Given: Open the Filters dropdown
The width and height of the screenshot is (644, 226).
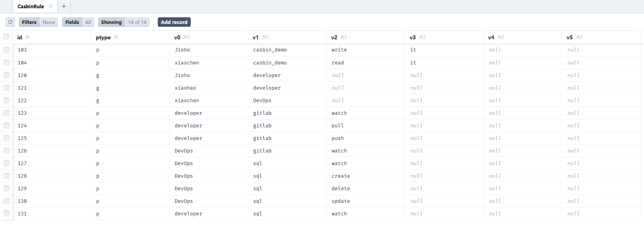Looking at the screenshot, I should point(38,22).
